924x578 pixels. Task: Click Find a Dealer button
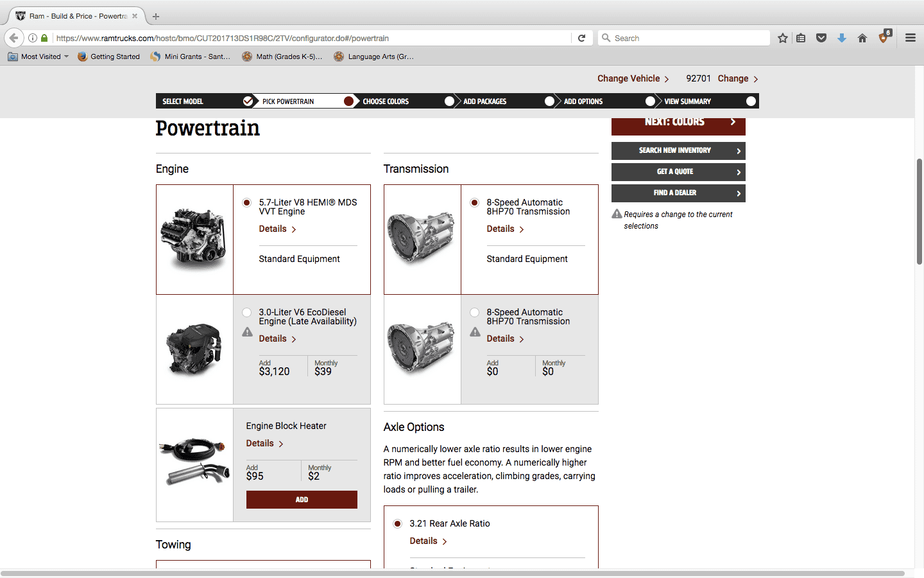678,193
